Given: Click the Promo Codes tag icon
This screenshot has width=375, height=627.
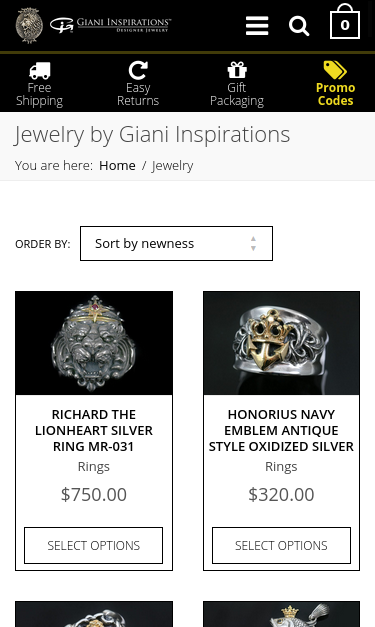Looking at the screenshot, I should click(x=335, y=70).
